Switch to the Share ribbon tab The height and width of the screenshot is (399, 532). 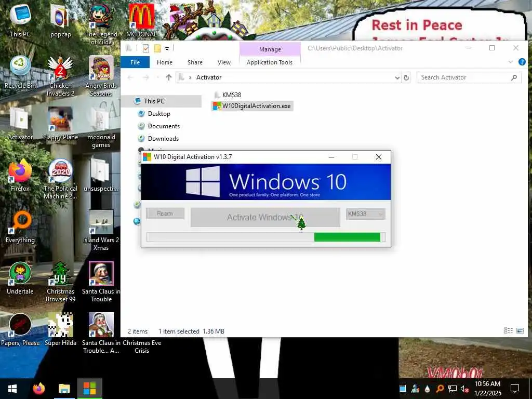pyautogui.click(x=195, y=62)
